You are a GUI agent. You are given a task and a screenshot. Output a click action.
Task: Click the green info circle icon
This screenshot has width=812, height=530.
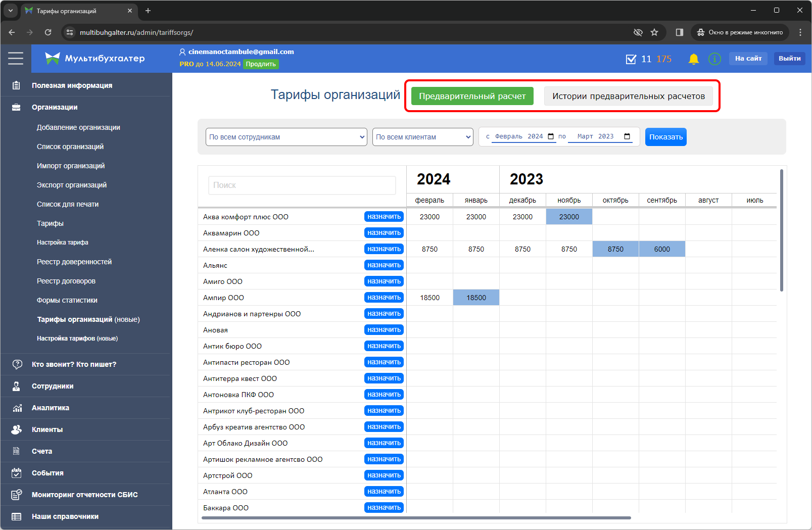714,59
